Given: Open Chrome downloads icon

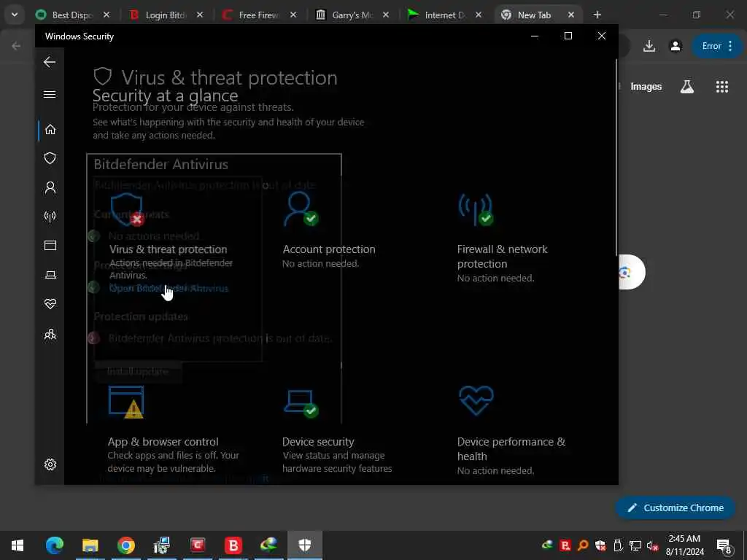Looking at the screenshot, I should tap(649, 46).
